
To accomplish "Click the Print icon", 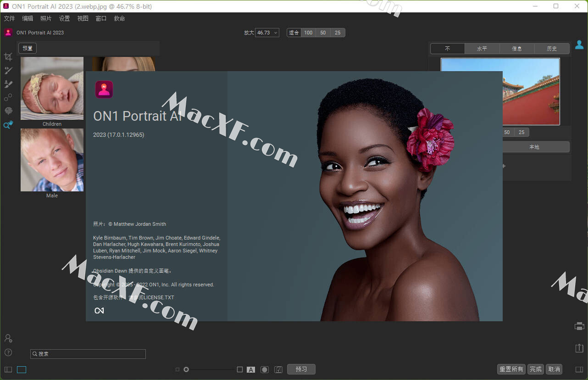I will (x=579, y=326).
